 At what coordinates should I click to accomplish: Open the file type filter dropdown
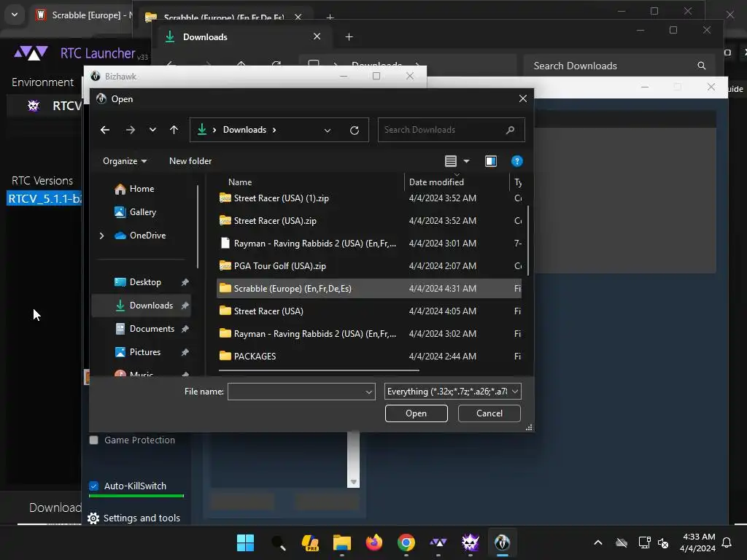tap(452, 392)
